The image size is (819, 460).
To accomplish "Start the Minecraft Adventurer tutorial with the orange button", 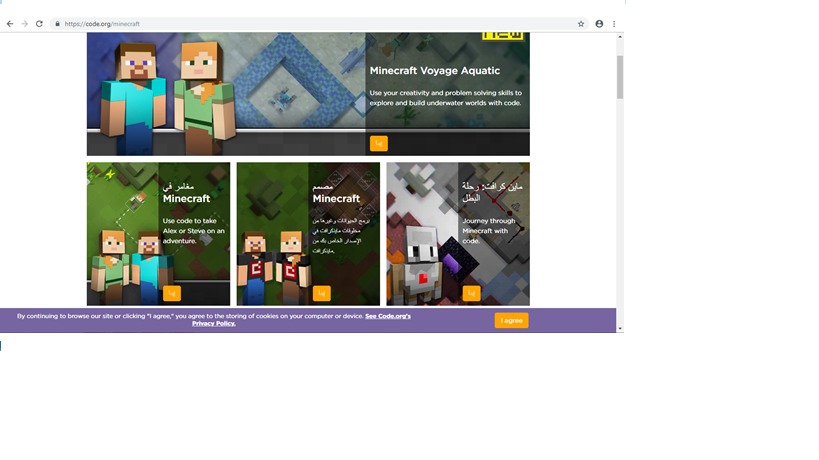I will tap(172, 293).
